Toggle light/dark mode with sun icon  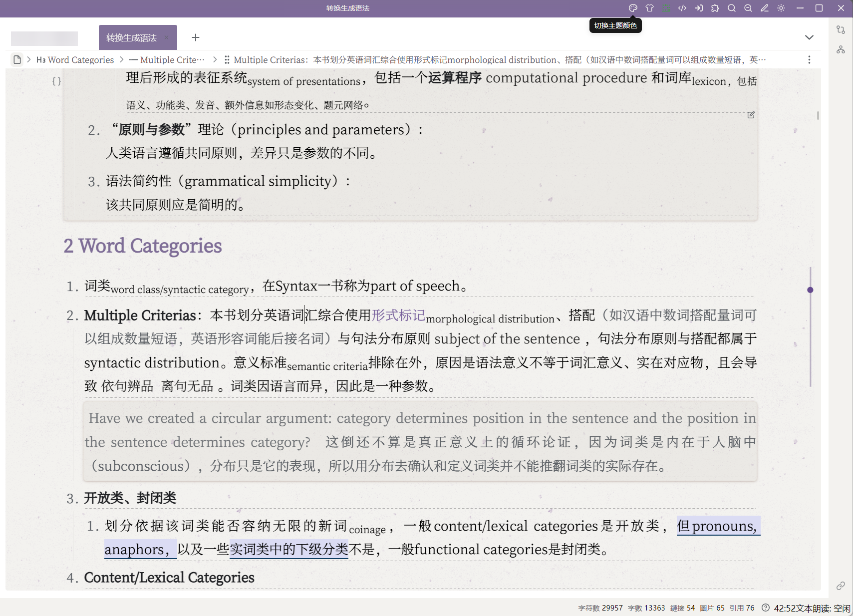click(781, 8)
